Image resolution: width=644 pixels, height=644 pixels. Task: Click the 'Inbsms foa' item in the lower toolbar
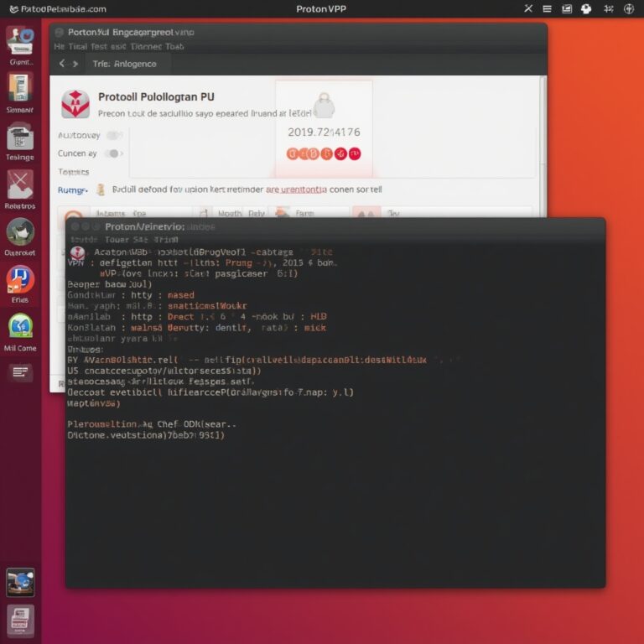[x=121, y=214]
